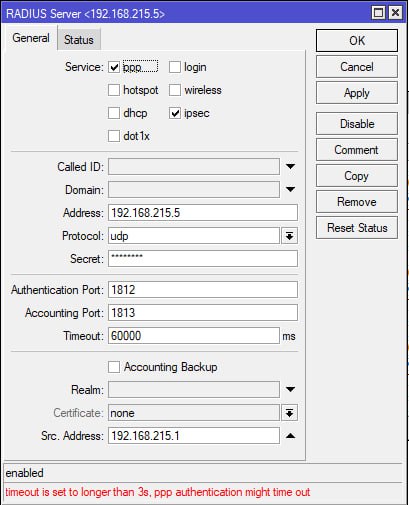Close the RADIUS Server window
The width and height of the screenshot is (409, 505).
click(x=395, y=13)
